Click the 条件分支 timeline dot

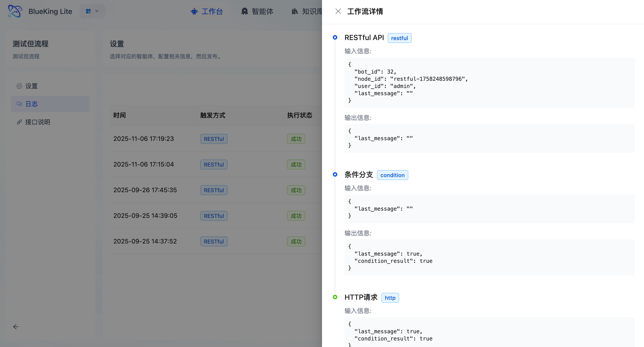pos(335,174)
